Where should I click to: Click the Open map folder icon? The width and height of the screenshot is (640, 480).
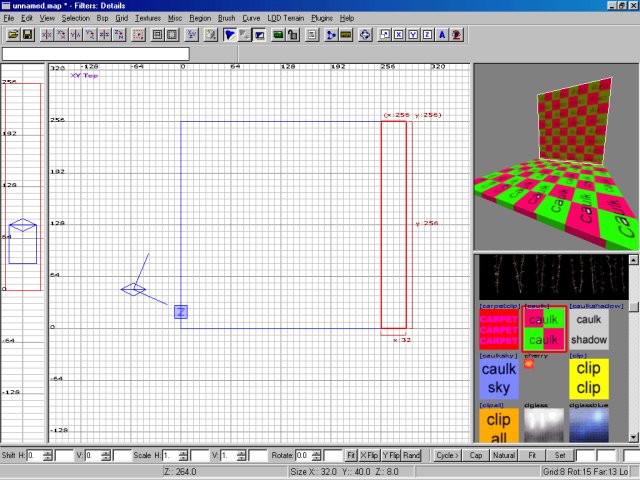pyautogui.click(x=13, y=35)
